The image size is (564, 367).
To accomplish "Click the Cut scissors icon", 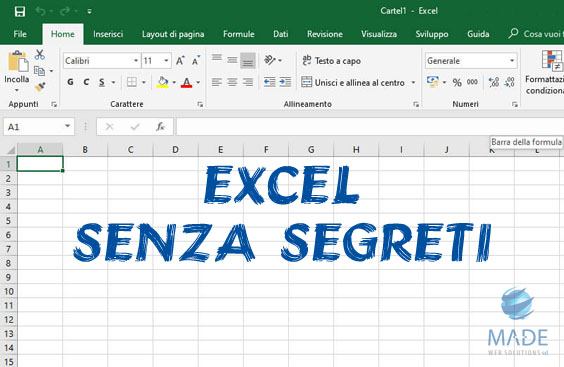I will [x=40, y=55].
